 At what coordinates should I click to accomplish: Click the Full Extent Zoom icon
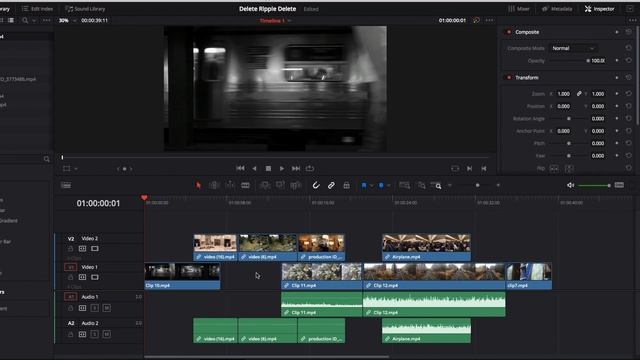(x=404, y=185)
